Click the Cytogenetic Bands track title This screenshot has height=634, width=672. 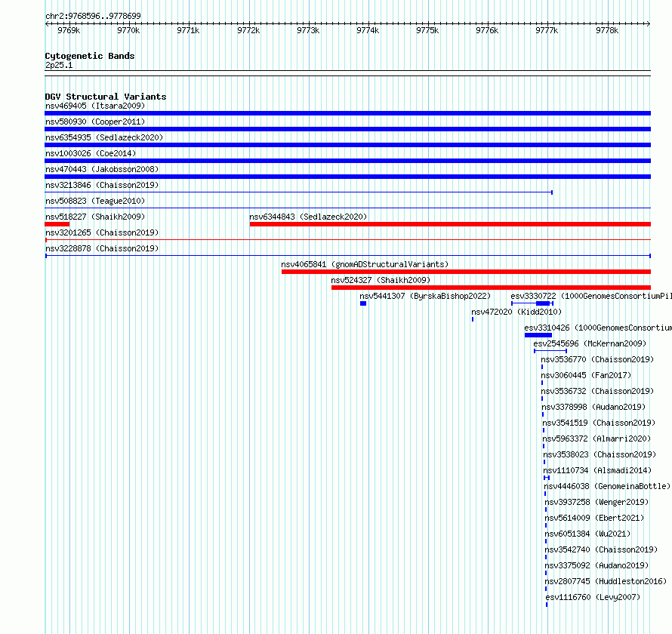pyautogui.click(x=90, y=56)
